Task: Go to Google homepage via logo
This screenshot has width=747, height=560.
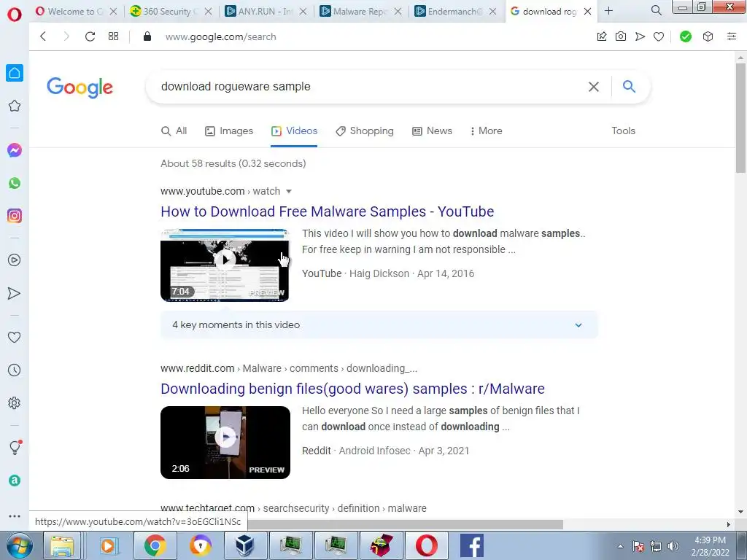Action: (x=80, y=87)
